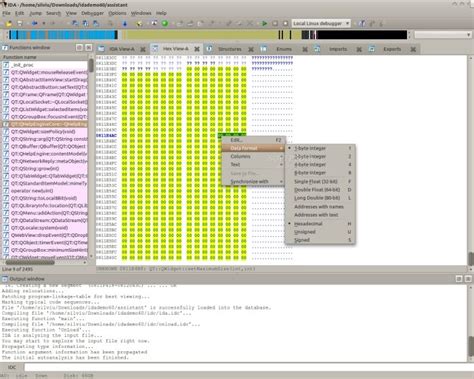
Task: Open the navigation band combo box
Action: [x=443, y=35]
